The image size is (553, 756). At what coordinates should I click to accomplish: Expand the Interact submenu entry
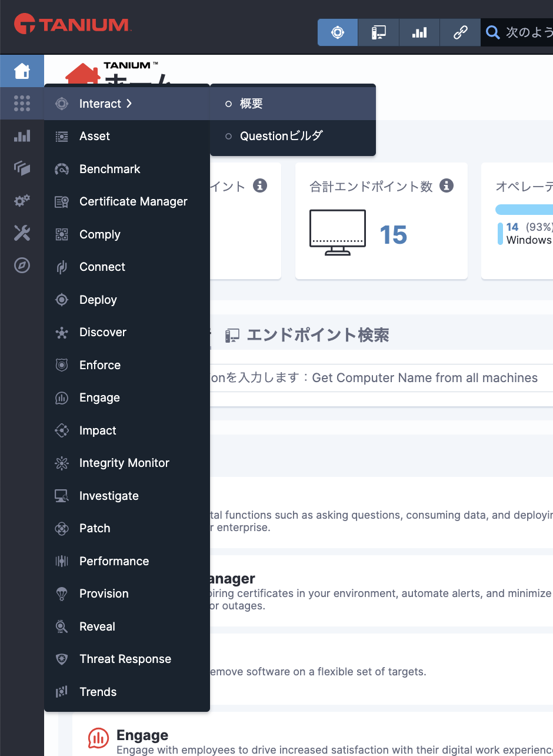click(127, 104)
